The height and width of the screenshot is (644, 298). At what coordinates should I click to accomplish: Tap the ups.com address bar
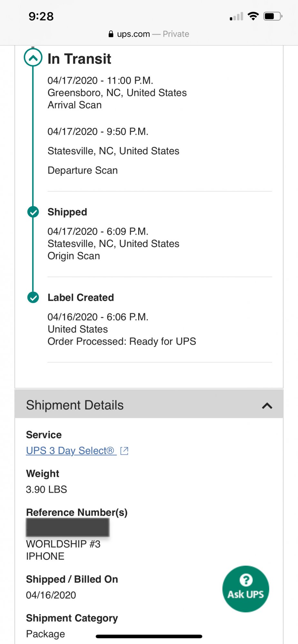(149, 34)
